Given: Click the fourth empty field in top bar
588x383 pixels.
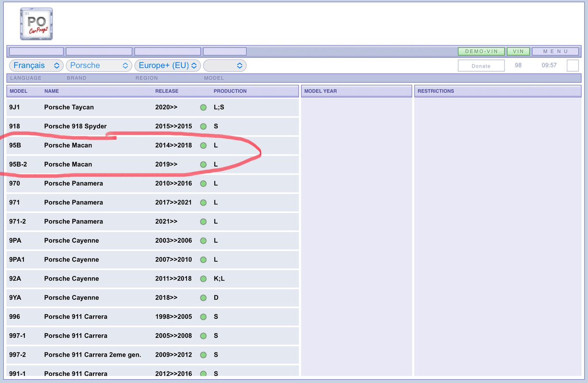Looking at the screenshot, I should point(225,51).
